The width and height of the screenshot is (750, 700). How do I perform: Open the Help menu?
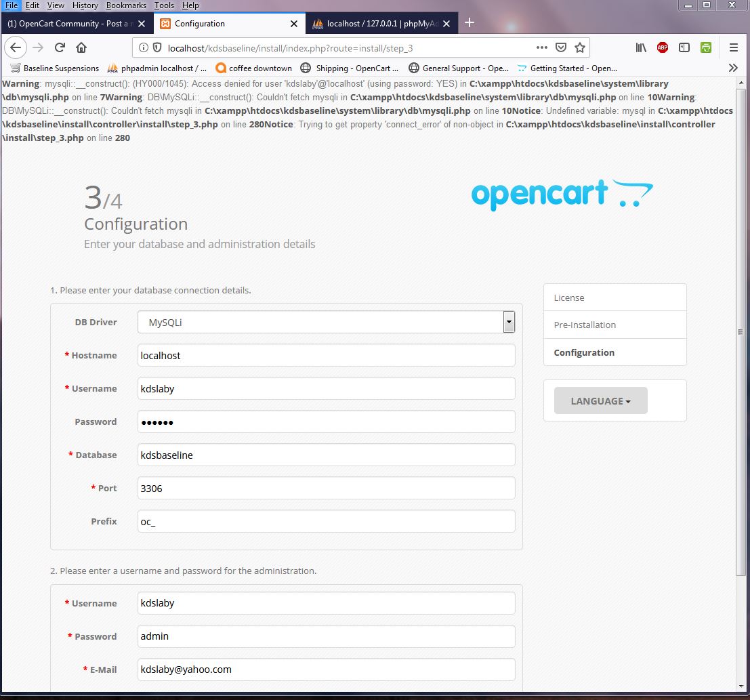tap(190, 5)
